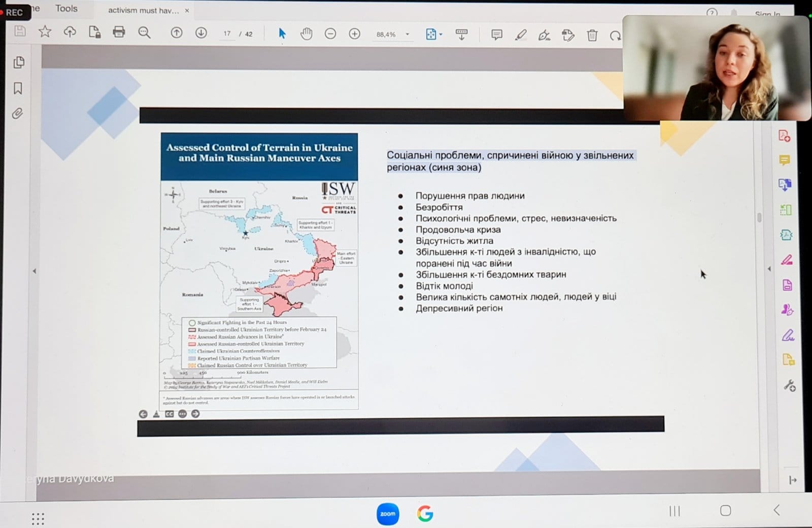Open the Scan & OCR tool in the right pane

(786, 235)
